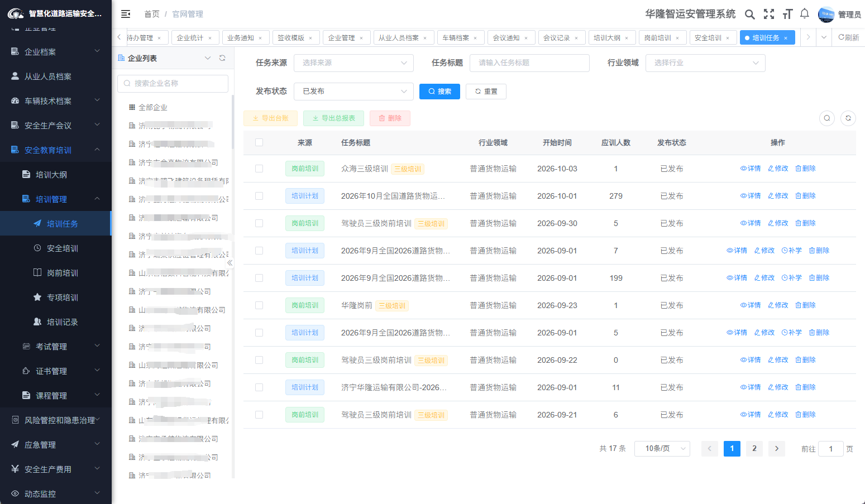Click the 导出总报表 button
This screenshot has height=504, width=865.
pyautogui.click(x=333, y=118)
